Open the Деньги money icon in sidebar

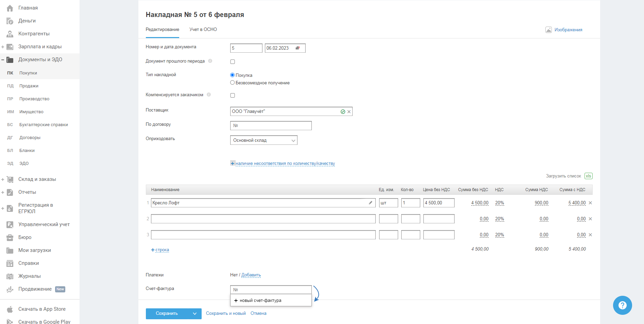pyautogui.click(x=10, y=21)
